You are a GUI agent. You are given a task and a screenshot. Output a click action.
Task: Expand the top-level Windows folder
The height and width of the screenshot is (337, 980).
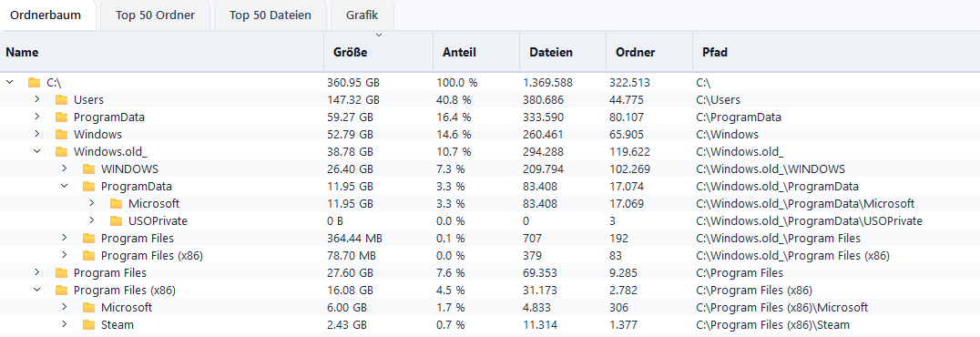click(36, 134)
